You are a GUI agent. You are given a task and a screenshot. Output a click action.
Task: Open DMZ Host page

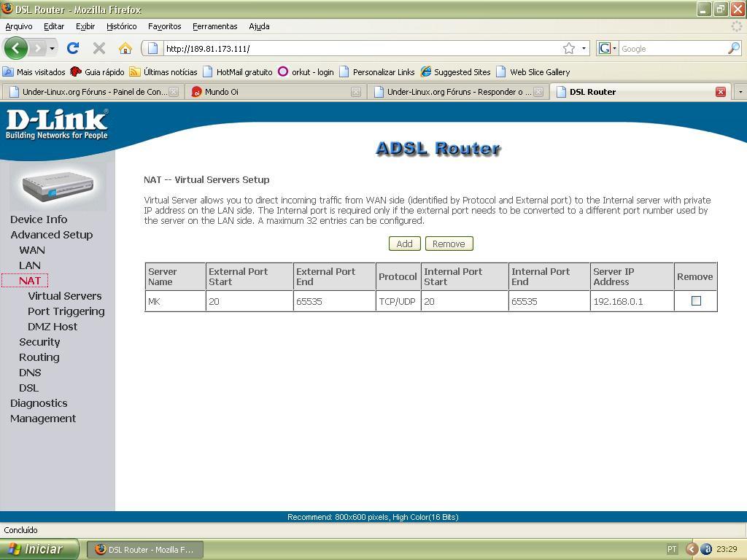[53, 327]
